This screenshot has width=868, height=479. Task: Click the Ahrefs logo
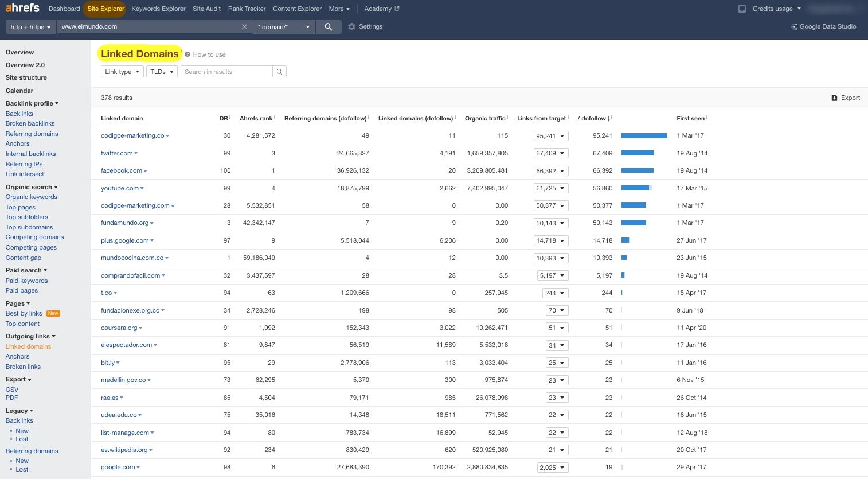[22, 8]
